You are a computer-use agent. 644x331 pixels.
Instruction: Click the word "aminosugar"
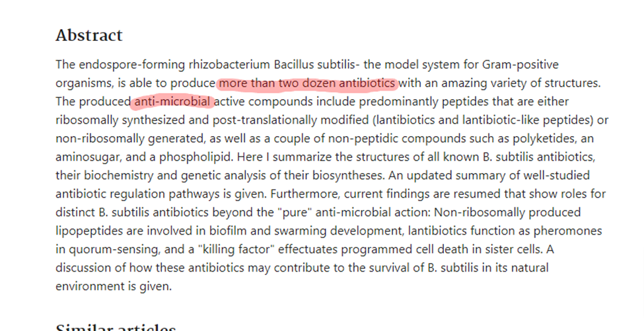coord(86,157)
